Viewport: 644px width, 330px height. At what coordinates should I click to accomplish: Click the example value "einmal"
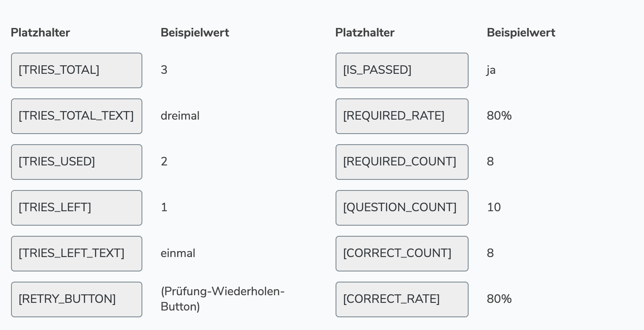coord(178,253)
